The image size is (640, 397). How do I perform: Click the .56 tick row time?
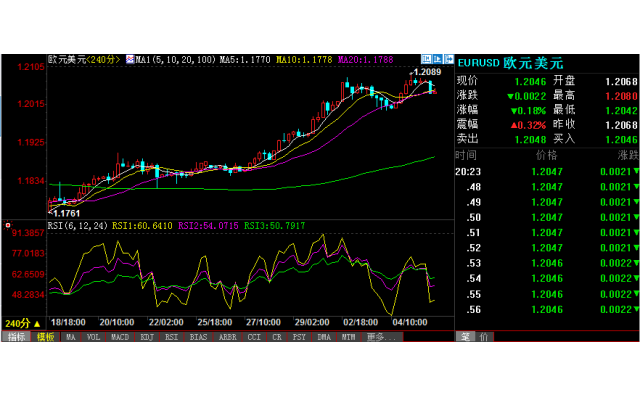point(473,310)
